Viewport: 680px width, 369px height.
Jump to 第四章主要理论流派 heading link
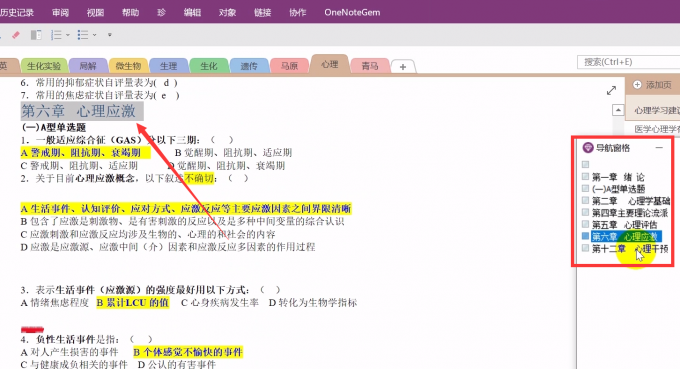(x=630, y=212)
